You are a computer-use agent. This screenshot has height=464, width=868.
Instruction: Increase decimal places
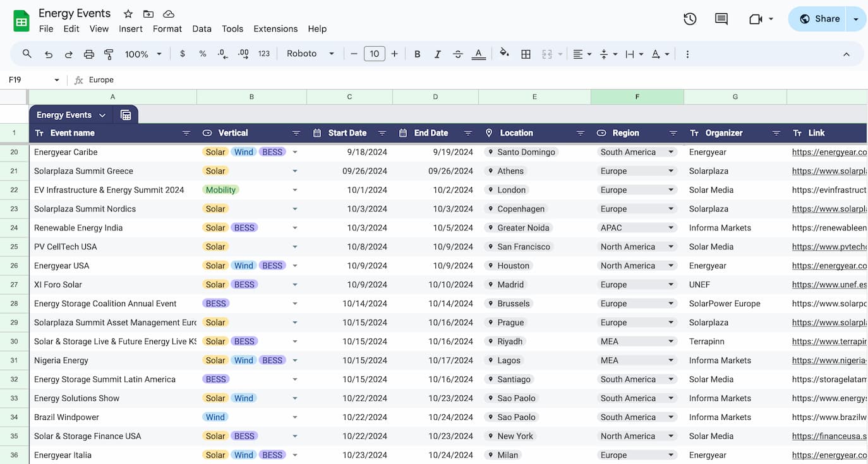[x=243, y=54]
